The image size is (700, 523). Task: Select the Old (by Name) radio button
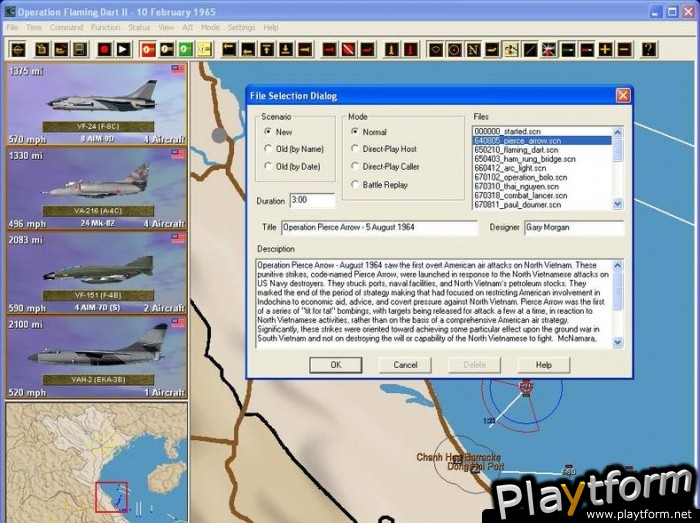click(268, 149)
